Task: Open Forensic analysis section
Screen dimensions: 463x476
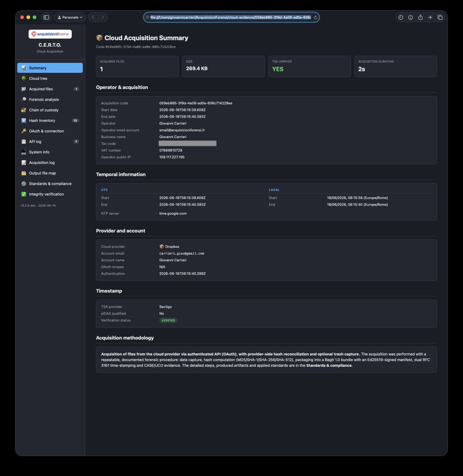Action: pyautogui.click(x=50, y=99)
